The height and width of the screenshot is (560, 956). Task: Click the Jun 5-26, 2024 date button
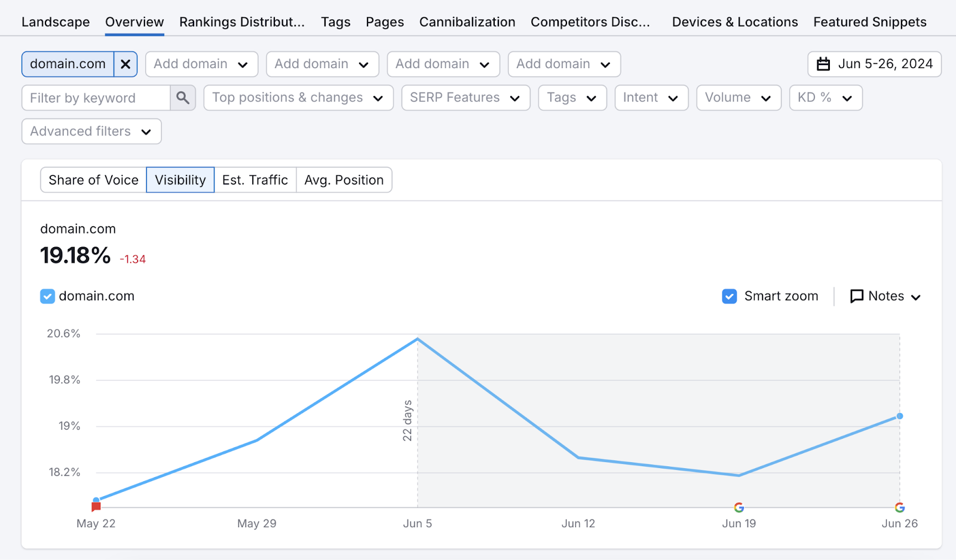coord(874,64)
